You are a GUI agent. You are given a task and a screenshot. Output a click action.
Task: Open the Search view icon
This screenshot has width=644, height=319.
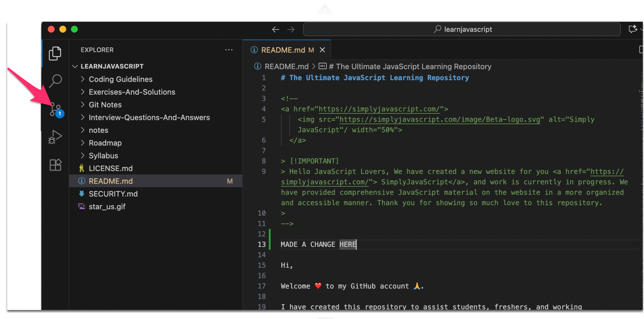click(x=55, y=81)
